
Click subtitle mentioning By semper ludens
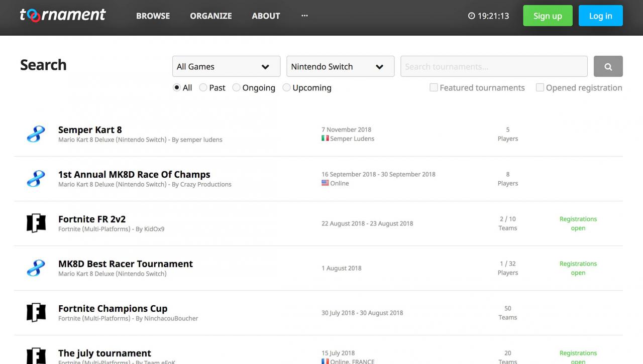click(140, 140)
